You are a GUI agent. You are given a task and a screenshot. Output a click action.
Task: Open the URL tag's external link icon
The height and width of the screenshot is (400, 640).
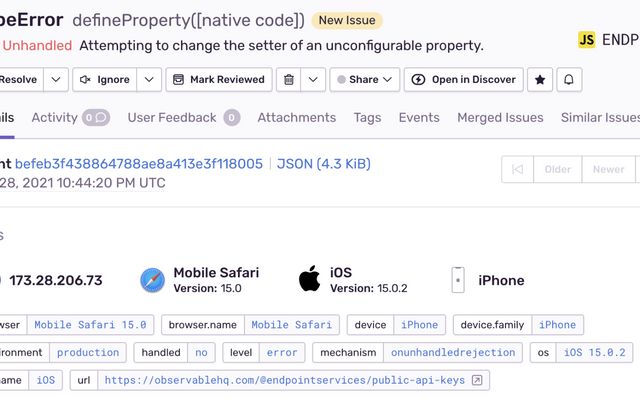tap(477, 380)
